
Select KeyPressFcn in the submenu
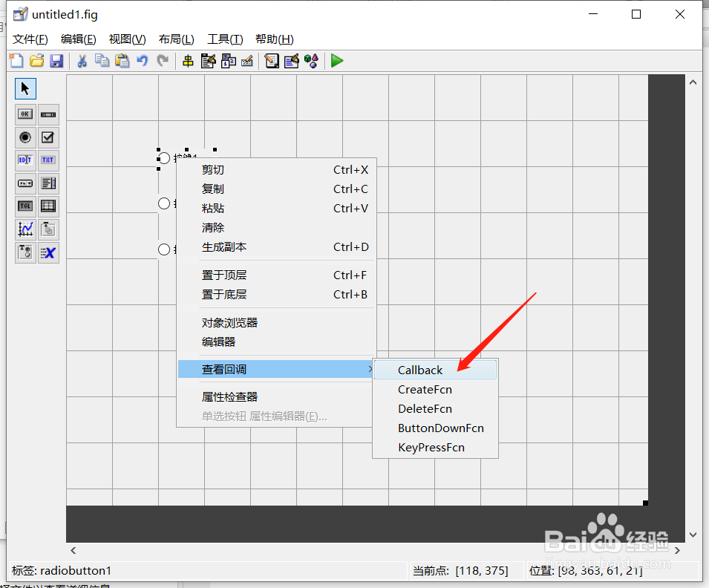point(436,448)
